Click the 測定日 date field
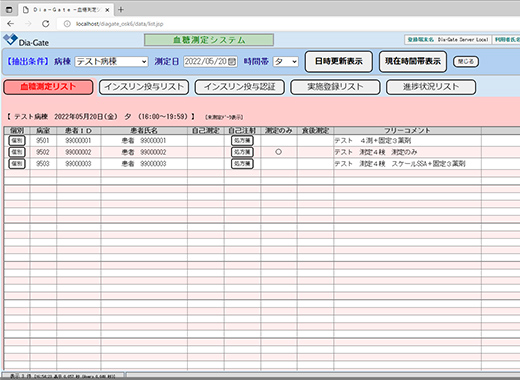520x380 pixels. 210,62
